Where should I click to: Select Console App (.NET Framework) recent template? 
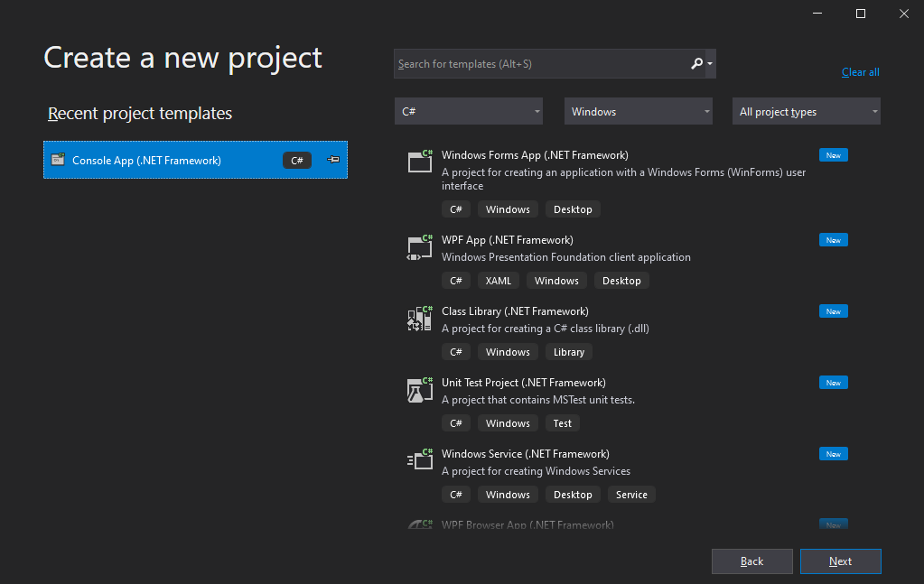(196, 160)
